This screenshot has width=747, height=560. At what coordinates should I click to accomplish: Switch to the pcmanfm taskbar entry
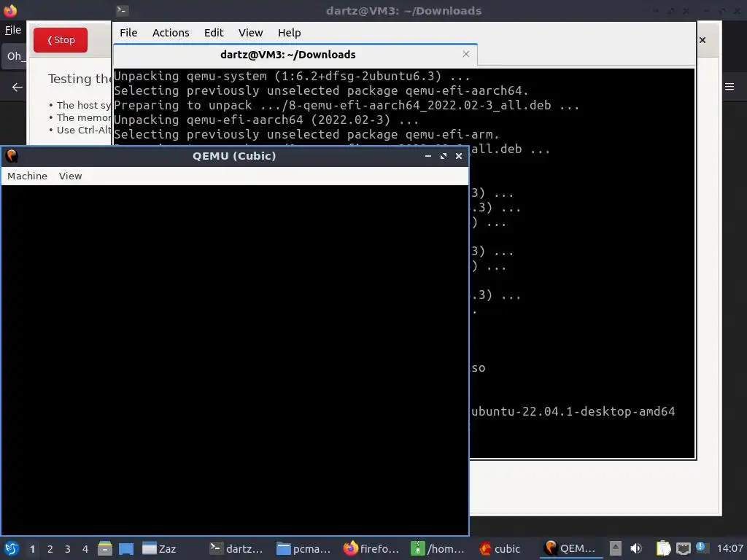(304, 548)
